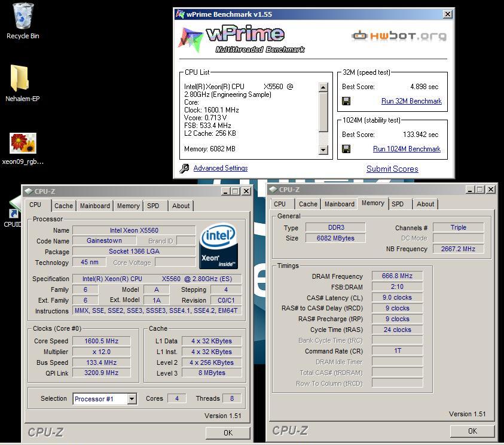Switch to Mainboard tab in right CPU-Z
This screenshot has height=445, width=504.
(x=340, y=204)
